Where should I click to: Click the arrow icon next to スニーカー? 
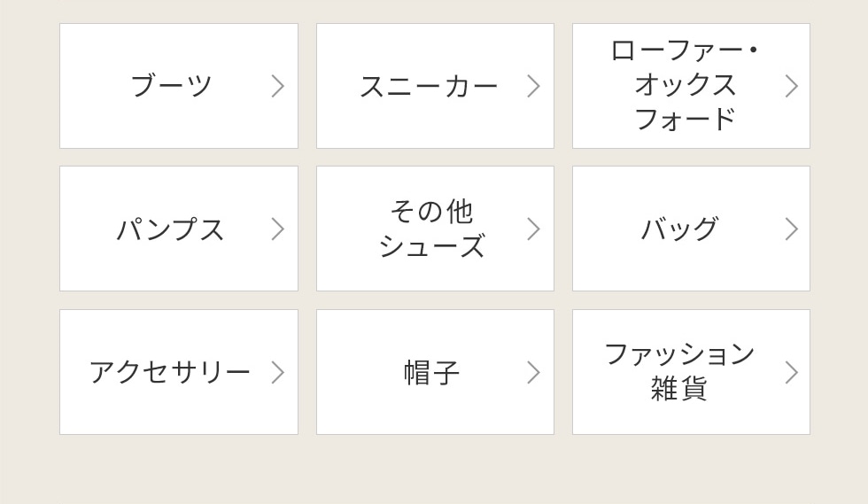pyautogui.click(x=533, y=86)
